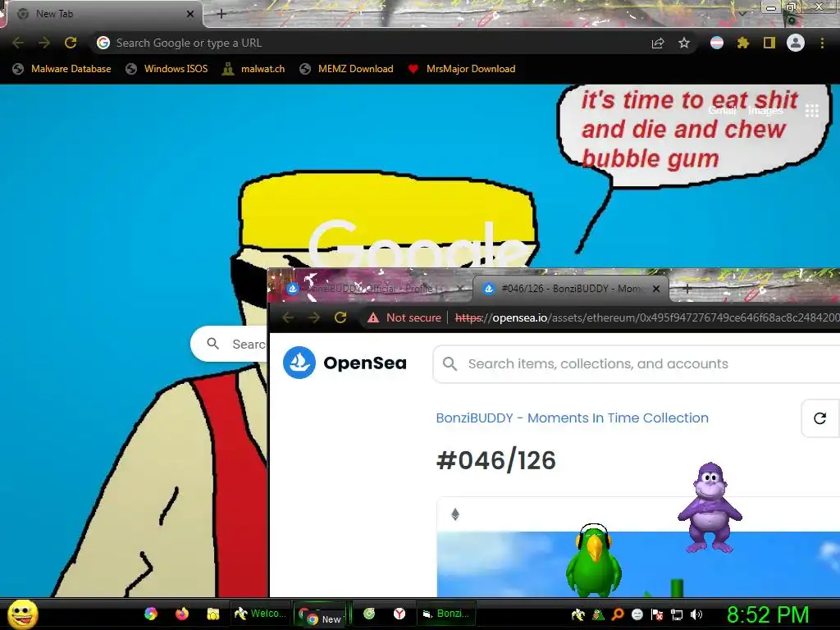Click the opensea.io URL in address bar
Screen dimensions: 840x630
click(647, 317)
